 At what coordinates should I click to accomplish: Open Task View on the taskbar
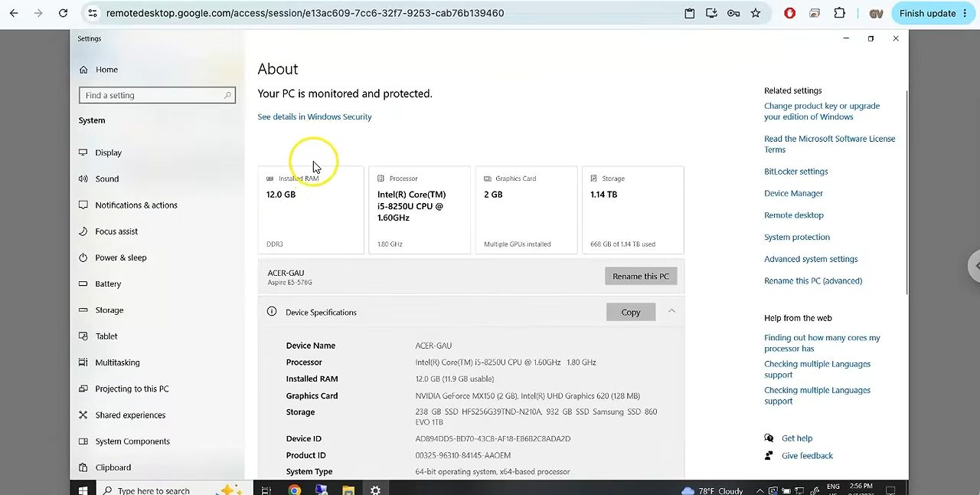tap(266, 490)
